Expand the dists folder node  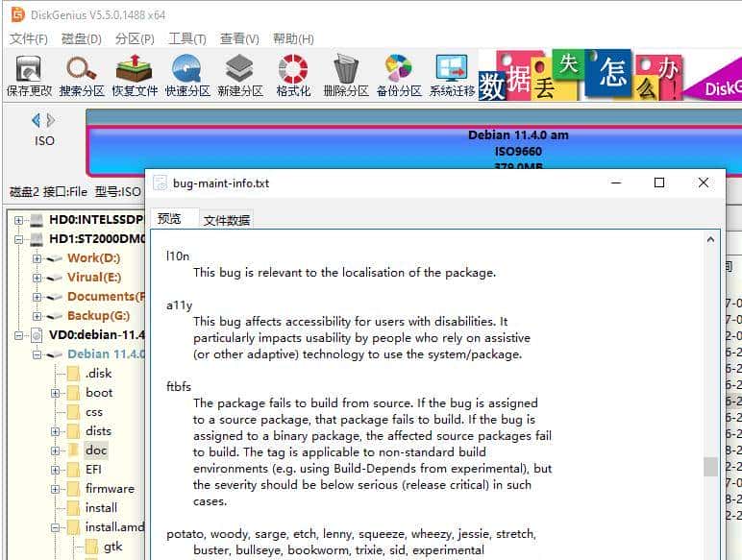(56, 431)
